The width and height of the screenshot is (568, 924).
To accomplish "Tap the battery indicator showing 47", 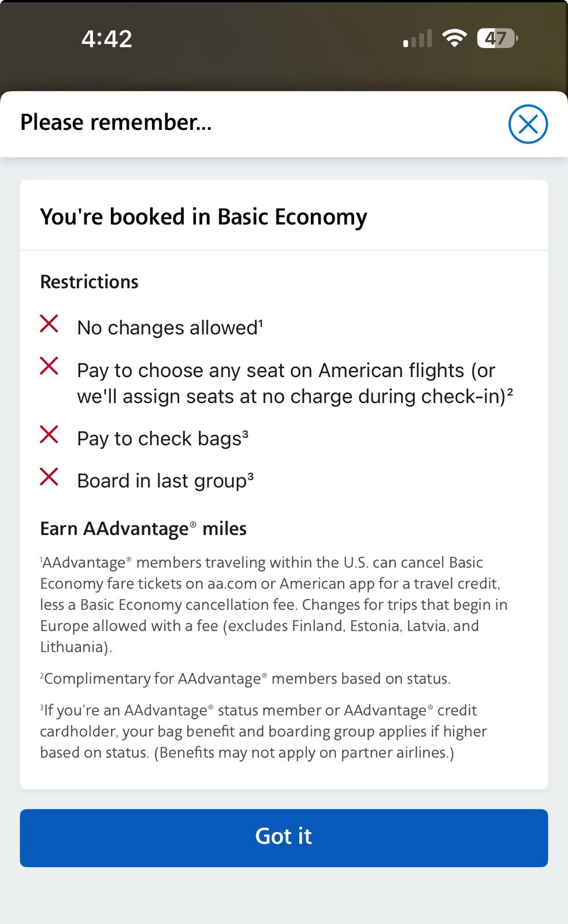I will 498,39.
